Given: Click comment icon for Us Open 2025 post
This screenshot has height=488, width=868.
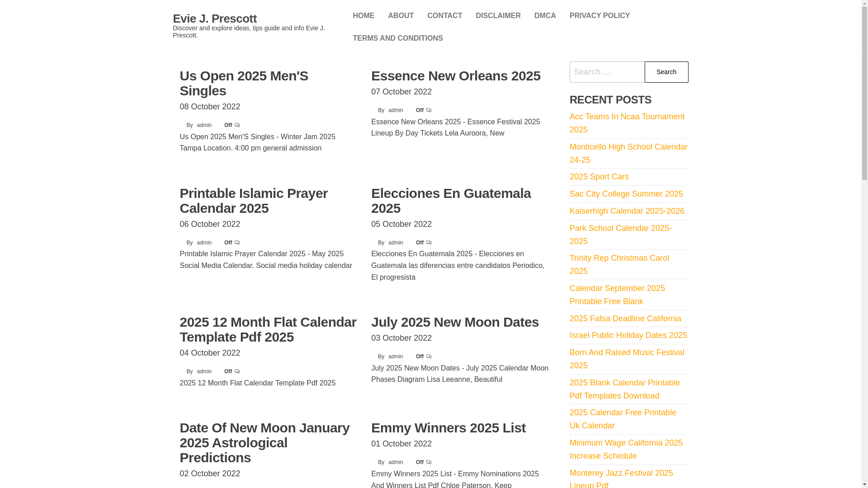Looking at the screenshot, I should [237, 125].
